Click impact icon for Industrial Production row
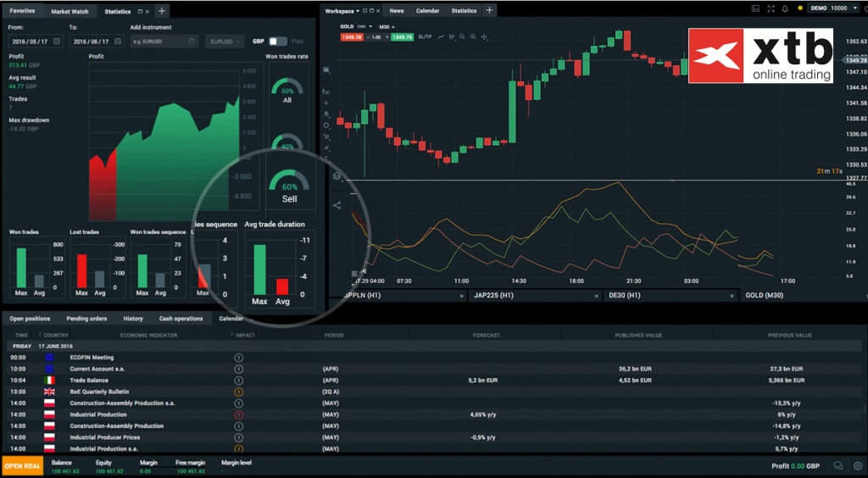The height and width of the screenshot is (478, 868). [239, 414]
